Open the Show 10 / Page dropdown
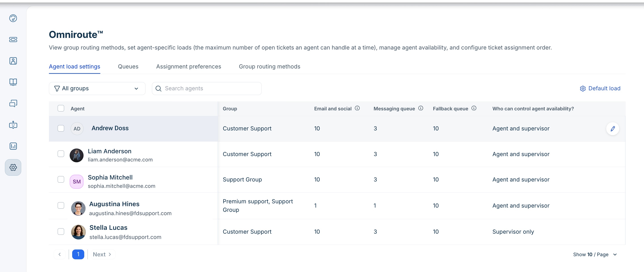This screenshot has width=644, height=272. point(595,254)
